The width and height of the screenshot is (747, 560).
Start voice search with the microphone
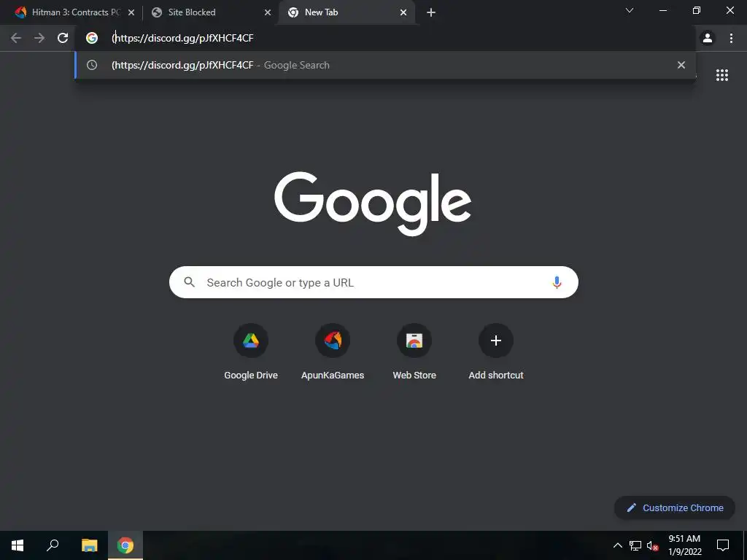[557, 282]
